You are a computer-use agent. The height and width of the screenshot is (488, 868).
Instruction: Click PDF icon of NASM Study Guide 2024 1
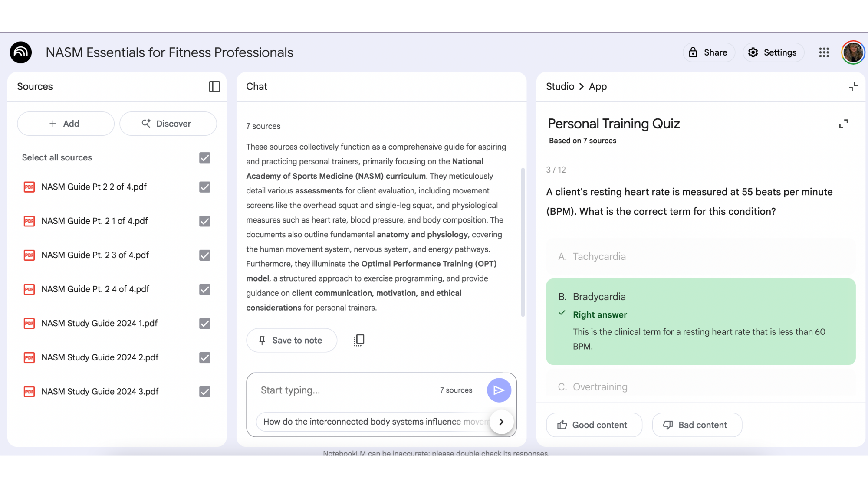tap(29, 324)
